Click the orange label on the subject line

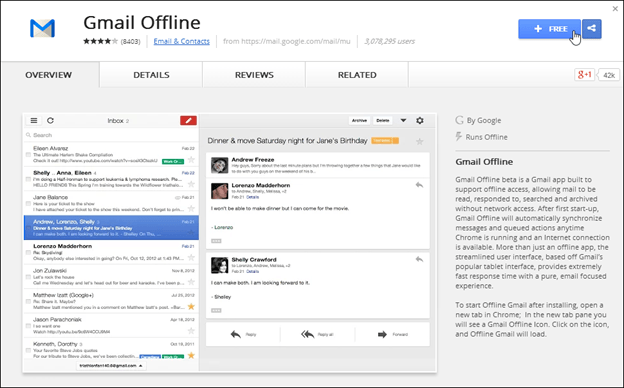point(385,141)
